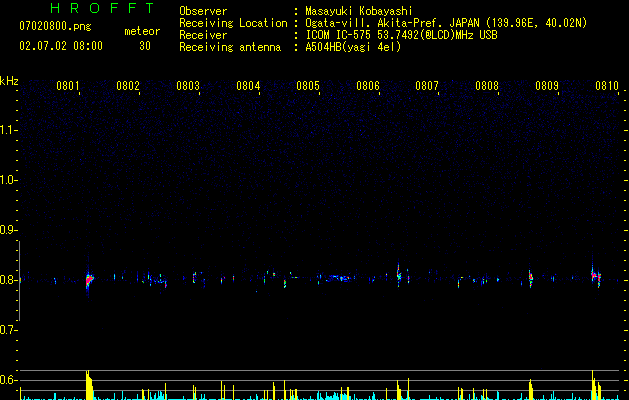Screen dimensions: 629x400
Task: Click the 0803 time marker
Action: pos(188,86)
